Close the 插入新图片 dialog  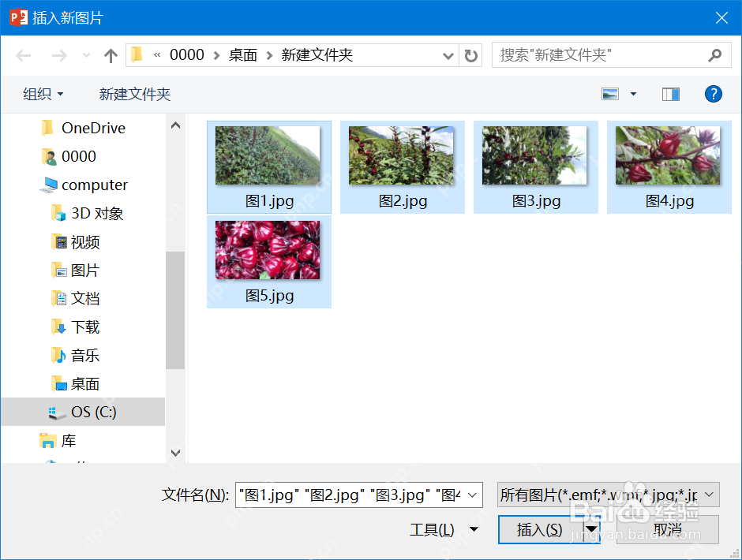(721, 18)
